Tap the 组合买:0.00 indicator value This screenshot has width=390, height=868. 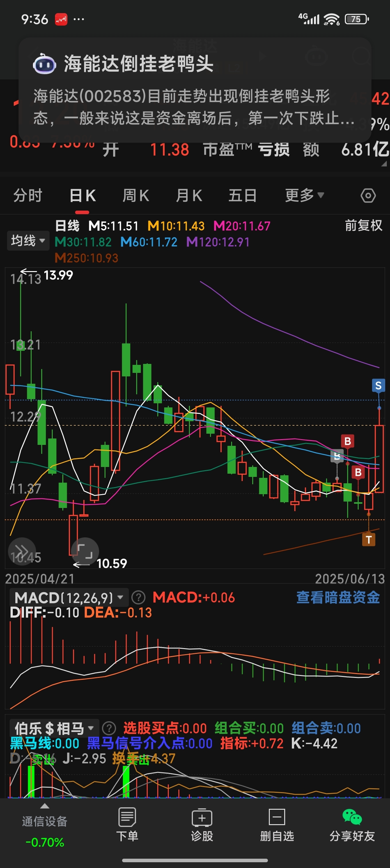click(x=249, y=728)
